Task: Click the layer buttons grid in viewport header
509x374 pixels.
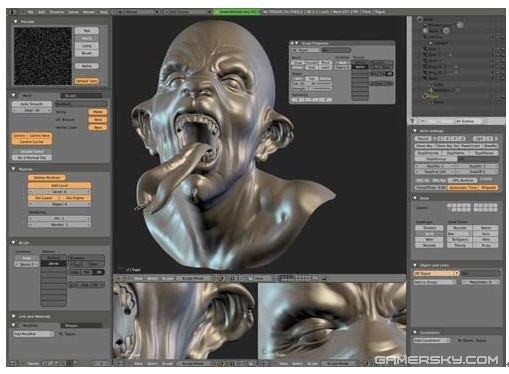Action: point(295,278)
